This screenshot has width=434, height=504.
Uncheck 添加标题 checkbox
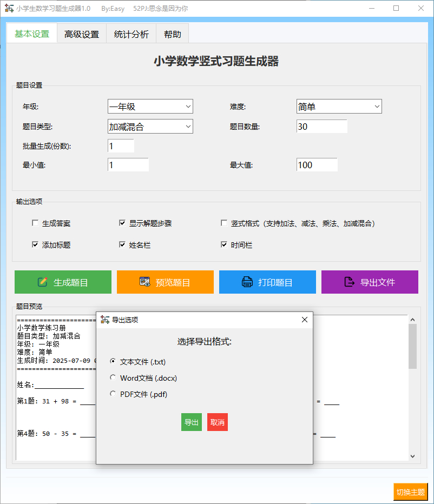[x=35, y=244]
